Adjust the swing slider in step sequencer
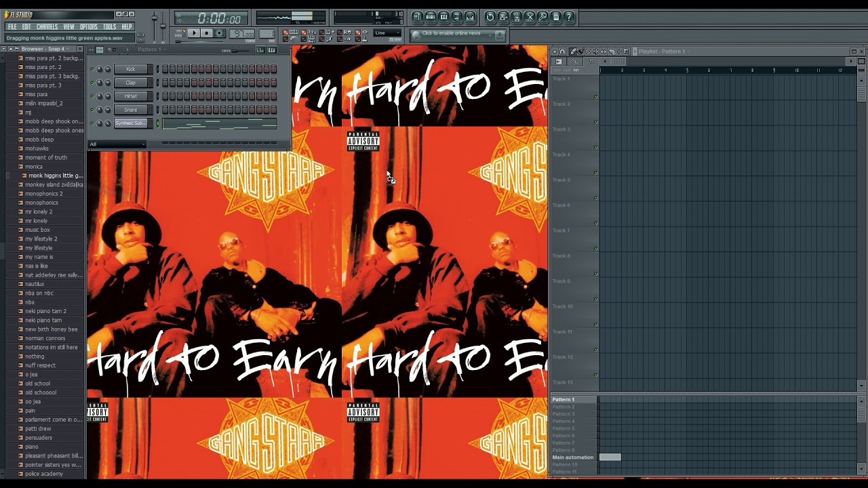Image resolution: width=868 pixels, height=488 pixels. (x=241, y=51)
